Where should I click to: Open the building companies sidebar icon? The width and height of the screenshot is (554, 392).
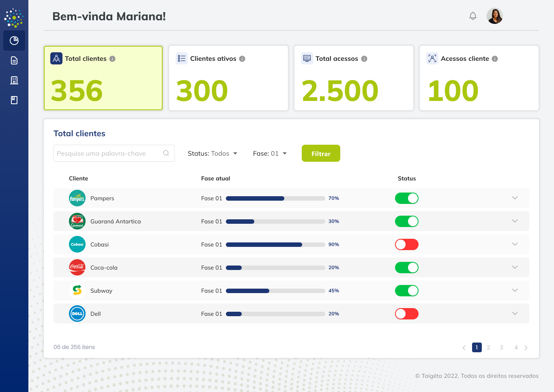(x=14, y=80)
